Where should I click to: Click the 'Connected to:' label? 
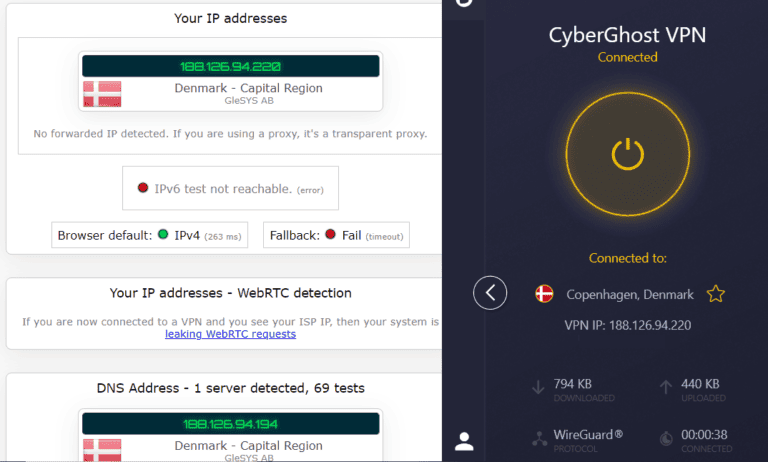point(627,258)
